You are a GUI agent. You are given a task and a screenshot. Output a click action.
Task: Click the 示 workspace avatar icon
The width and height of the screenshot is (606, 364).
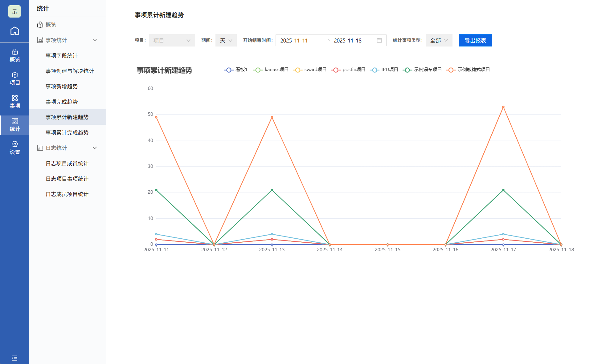click(x=14, y=11)
